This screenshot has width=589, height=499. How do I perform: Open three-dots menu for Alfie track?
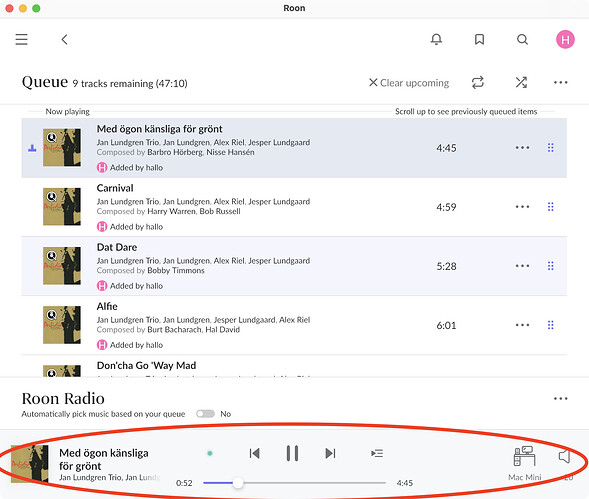522,325
